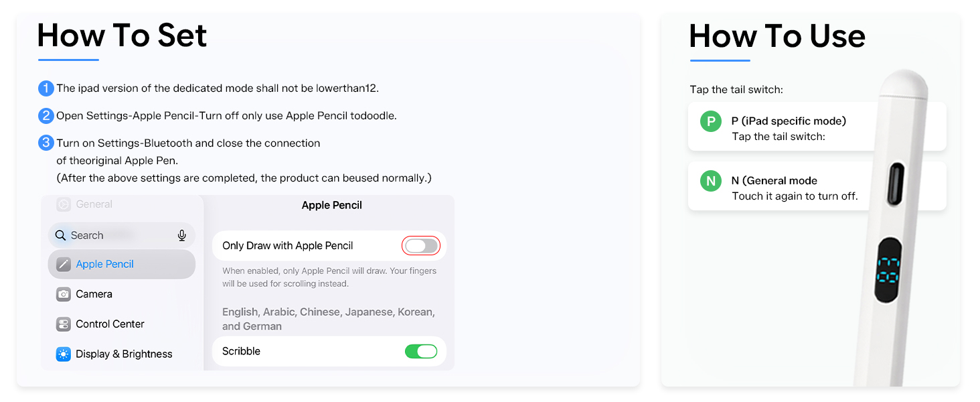980x402 pixels.
Task: Toggle Only Draw with Apple Pencil switch
Action: tap(421, 246)
